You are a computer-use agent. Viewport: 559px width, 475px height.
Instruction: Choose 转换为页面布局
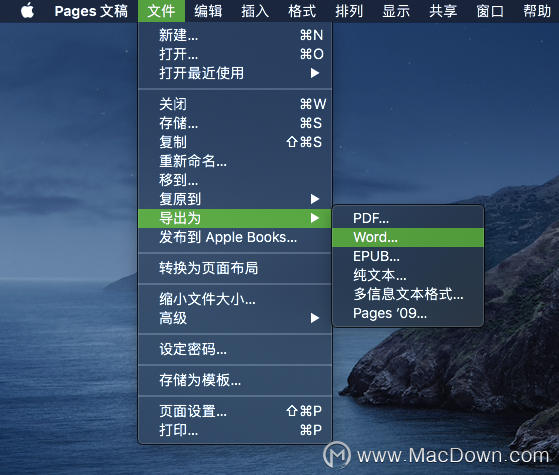tap(235, 268)
